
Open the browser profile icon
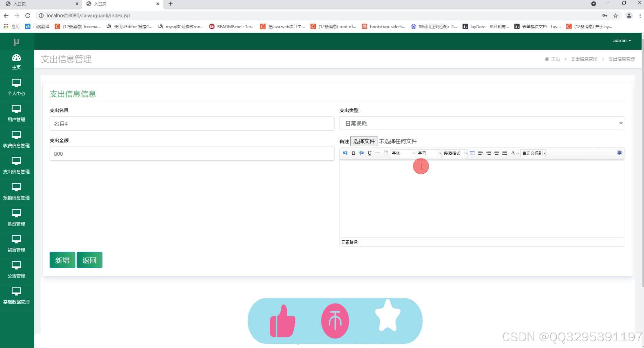point(629,15)
